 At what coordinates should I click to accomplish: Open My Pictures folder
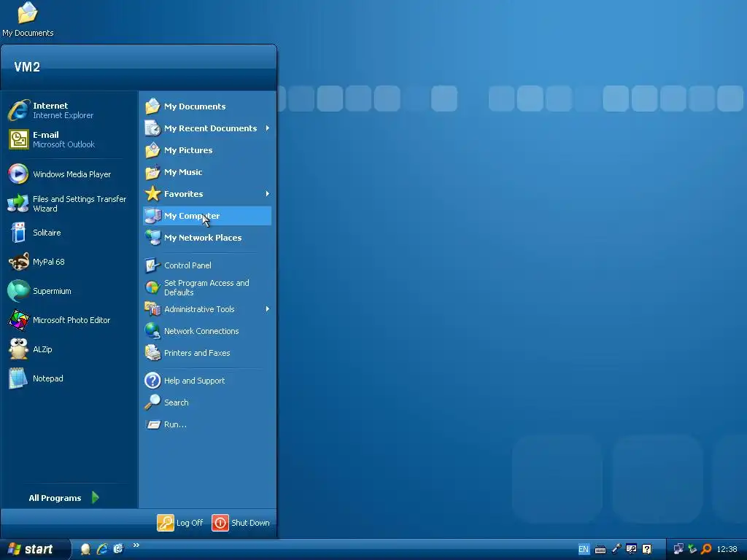[207, 150]
